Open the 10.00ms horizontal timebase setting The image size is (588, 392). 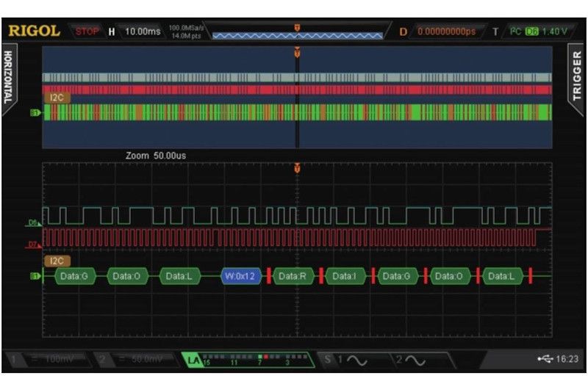click(141, 32)
